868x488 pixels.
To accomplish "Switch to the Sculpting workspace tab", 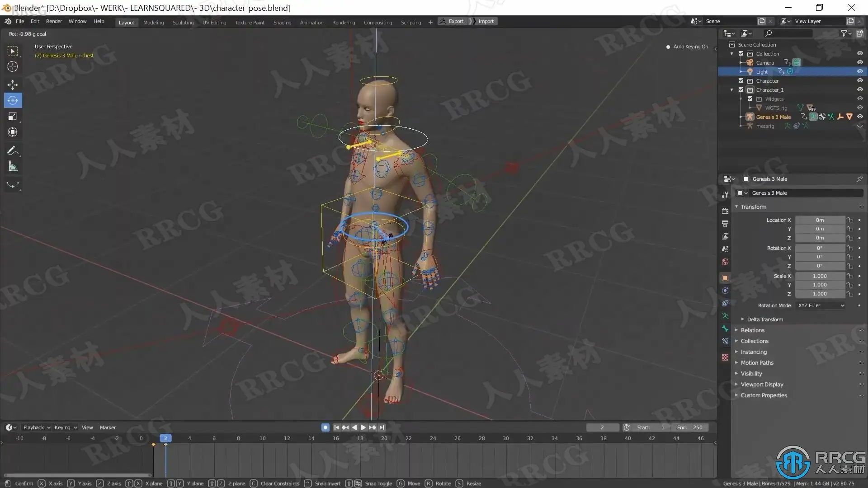I will click(183, 22).
